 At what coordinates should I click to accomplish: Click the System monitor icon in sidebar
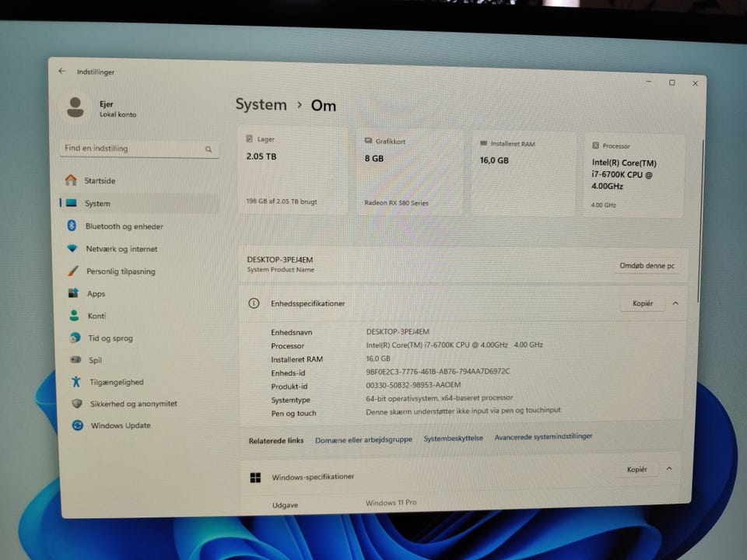(x=72, y=203)
